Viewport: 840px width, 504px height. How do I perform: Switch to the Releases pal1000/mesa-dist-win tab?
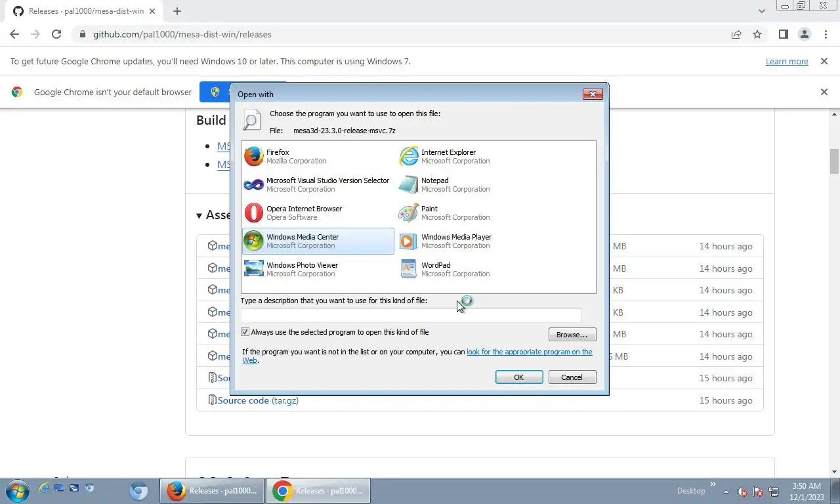[85, 11]
